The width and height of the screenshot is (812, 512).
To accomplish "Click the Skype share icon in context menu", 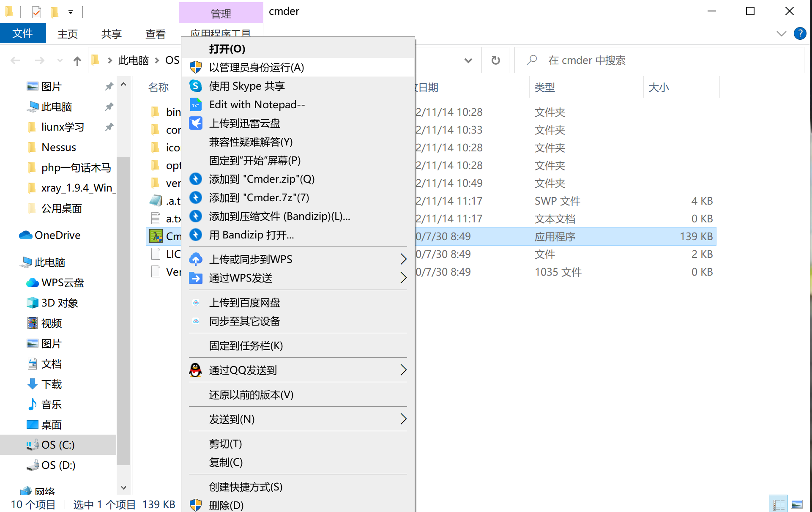I will click(x=195, y=86).
